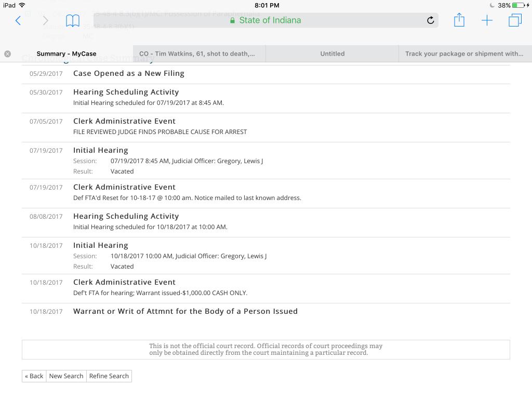Show all tabs overview icon
The height and width of the screenshot is (399, 532).
pos(515,21)
